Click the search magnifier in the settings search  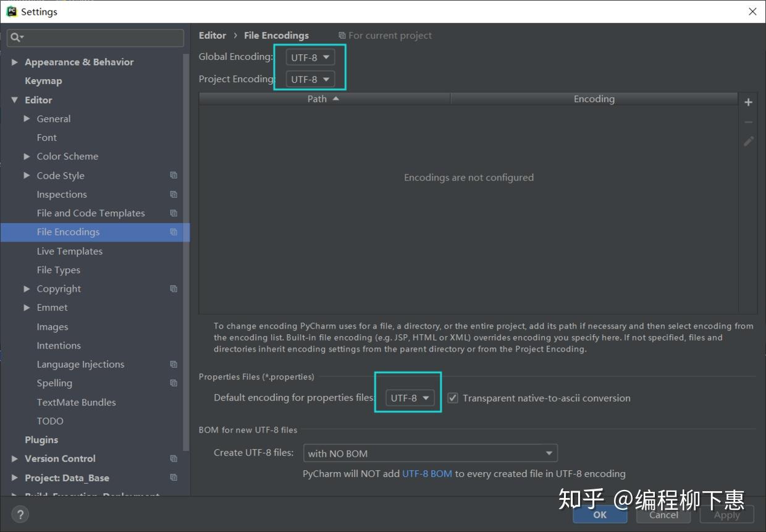[14, 38]
